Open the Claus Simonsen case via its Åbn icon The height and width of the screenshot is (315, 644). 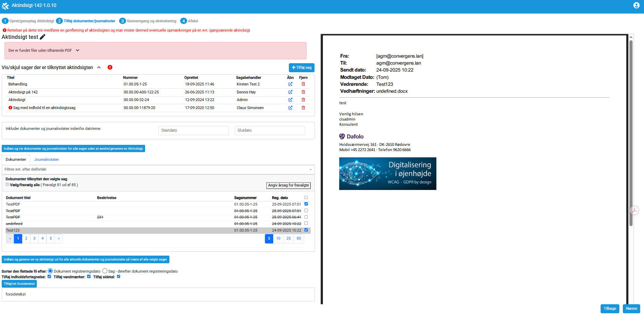click(290, 108)
